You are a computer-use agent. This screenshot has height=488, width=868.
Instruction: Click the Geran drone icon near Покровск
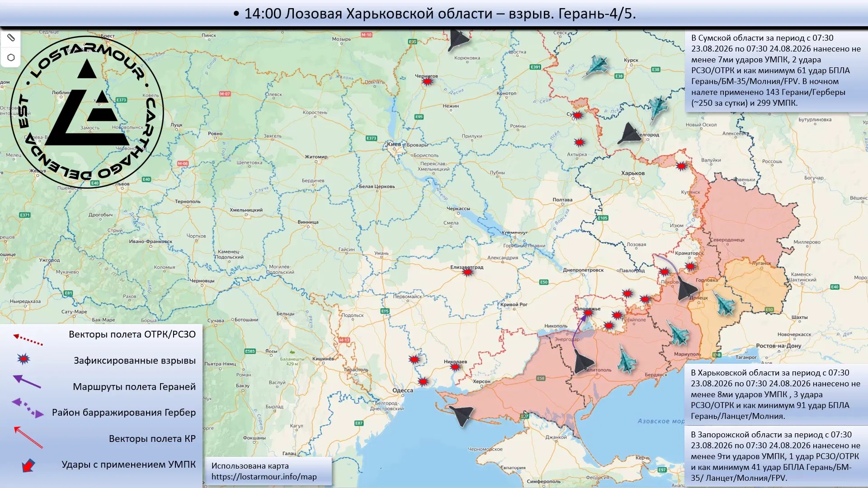pos(687,289)
